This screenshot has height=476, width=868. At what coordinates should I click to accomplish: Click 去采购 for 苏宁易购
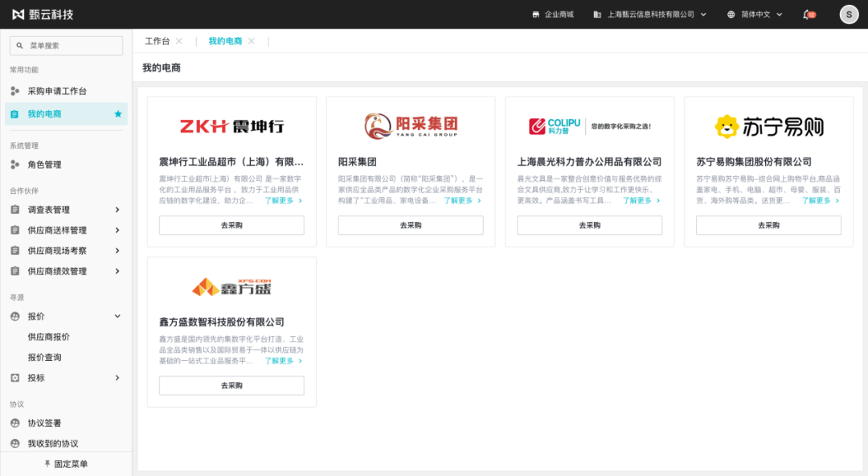(x=769, y=225)
